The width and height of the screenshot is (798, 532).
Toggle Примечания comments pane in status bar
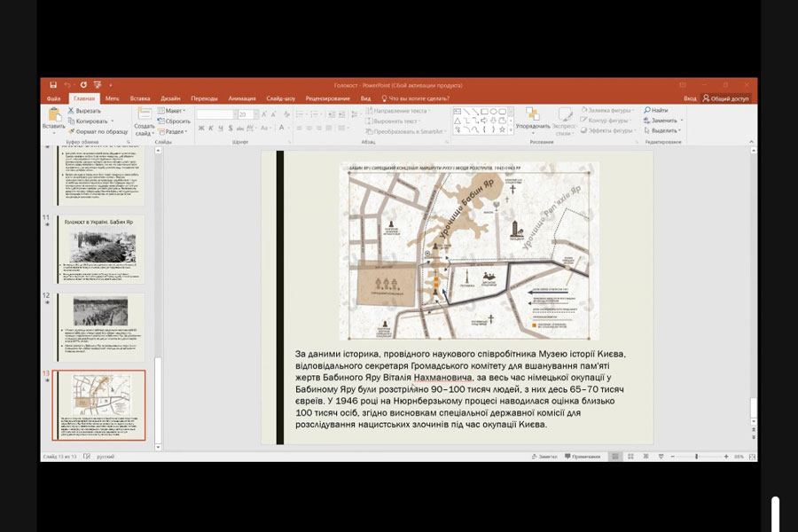click(583, 457)
